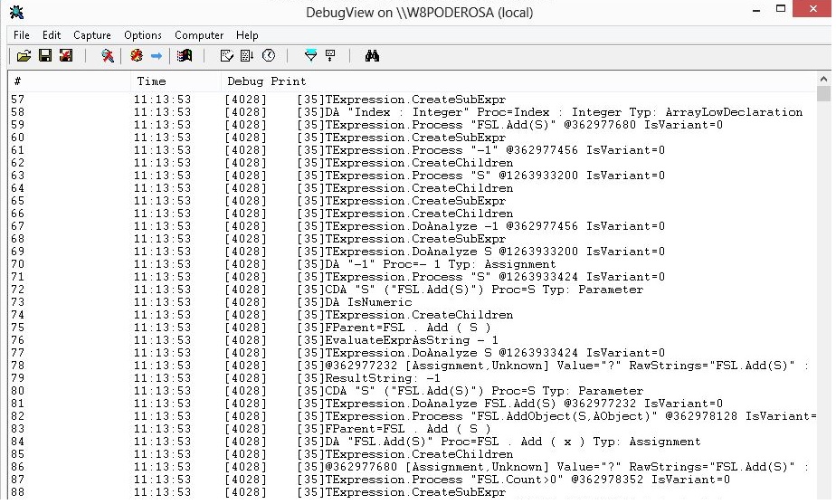Select row 79 ResultString: -1
Viewport: 836px width, 504px height.
[413, 378]
